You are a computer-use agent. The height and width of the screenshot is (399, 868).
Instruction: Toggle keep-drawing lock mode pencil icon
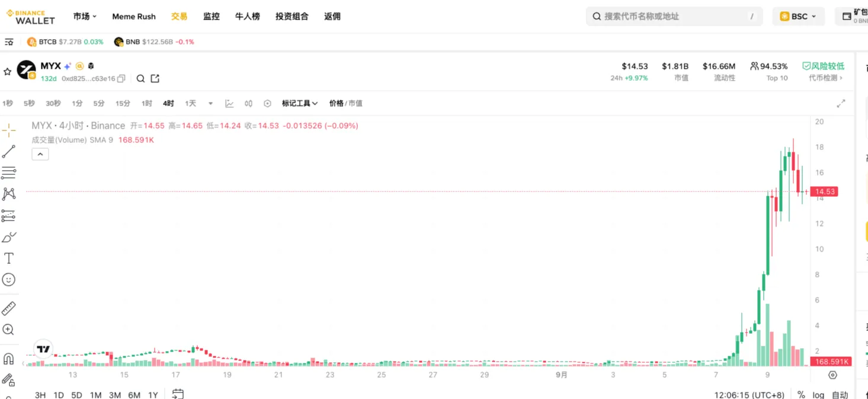pyautogui.click(x=9, y=379)
